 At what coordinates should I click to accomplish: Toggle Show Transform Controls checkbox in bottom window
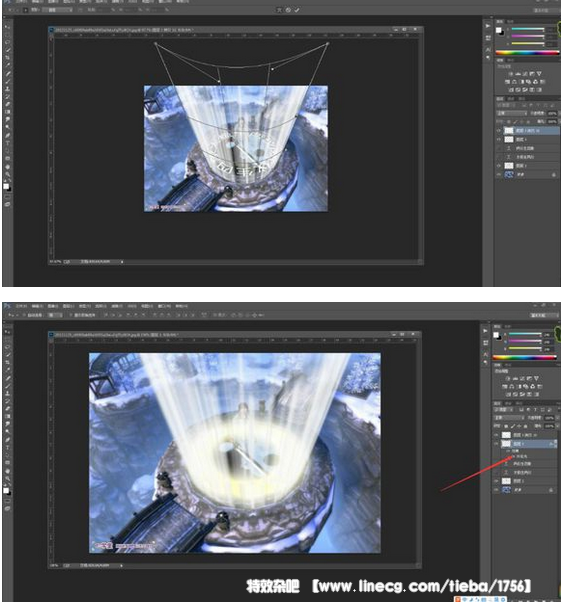coord(70,315)
